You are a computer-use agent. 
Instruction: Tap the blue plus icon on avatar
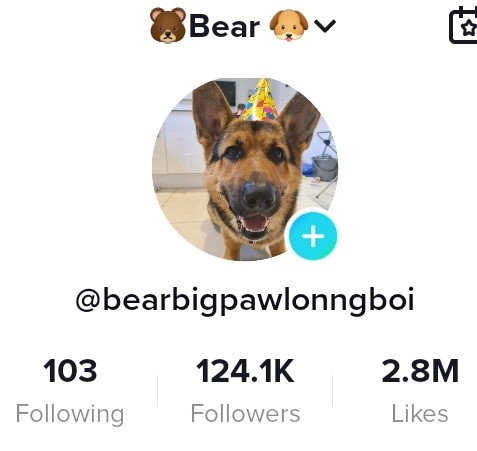(x=313, y=236)
